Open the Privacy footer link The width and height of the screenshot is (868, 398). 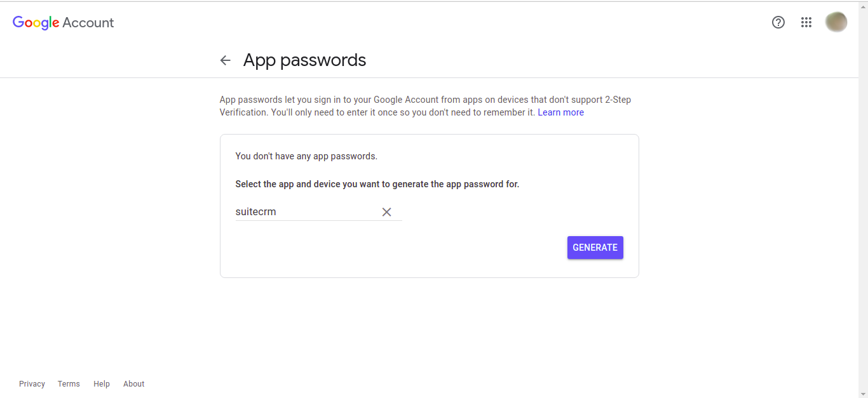[x=32, y=383]
